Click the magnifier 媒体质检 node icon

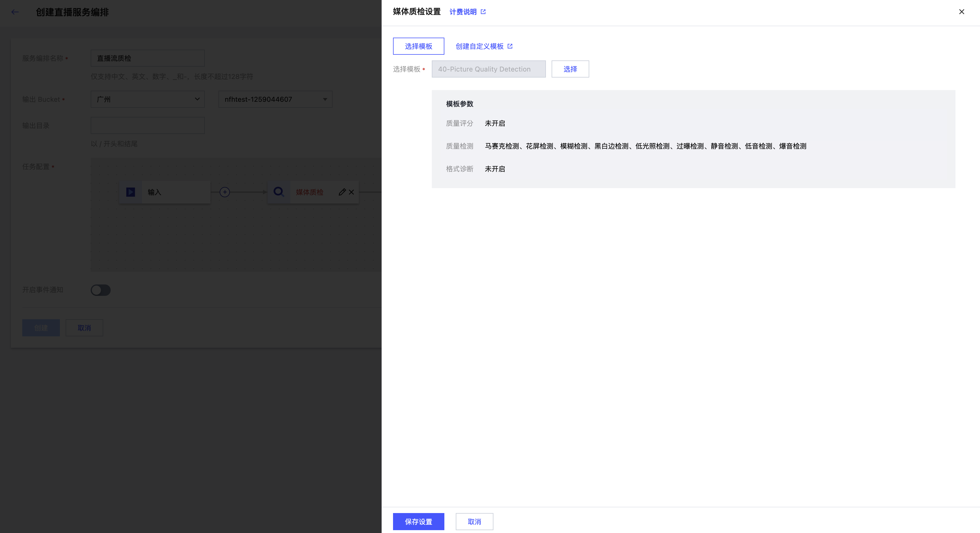[279, 192]
